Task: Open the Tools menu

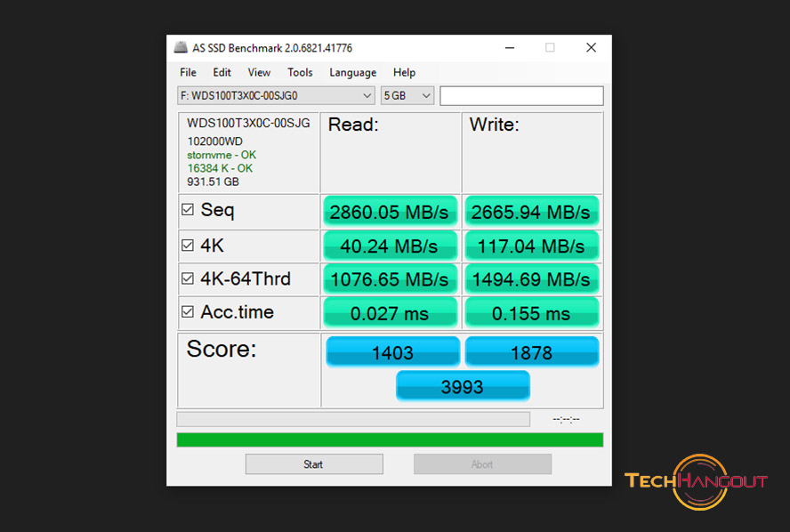Action: pyautogui.click(x=300, y=73)
